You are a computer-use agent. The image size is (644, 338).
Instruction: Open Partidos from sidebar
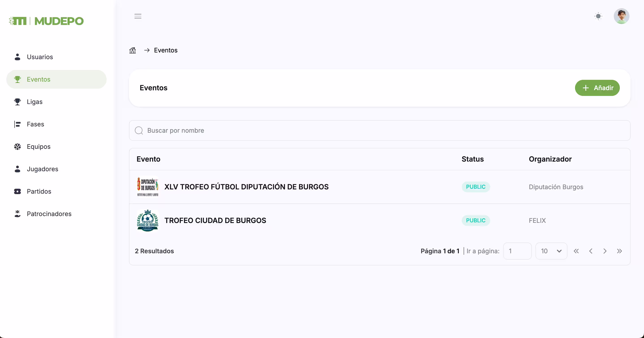39,191
